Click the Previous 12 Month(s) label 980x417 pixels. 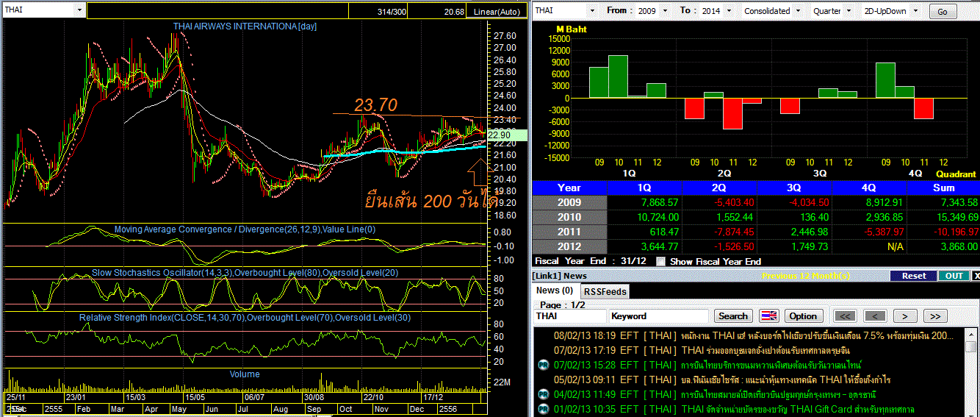click(x=806, y=276)
